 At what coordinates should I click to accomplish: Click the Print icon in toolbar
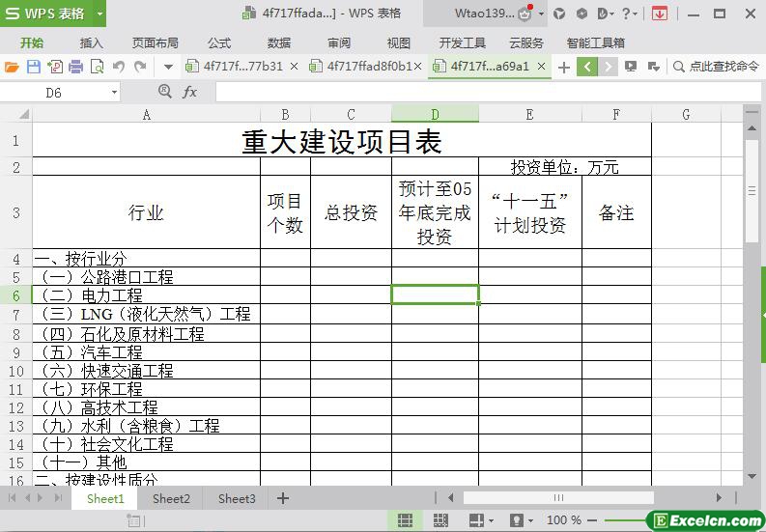75,67
